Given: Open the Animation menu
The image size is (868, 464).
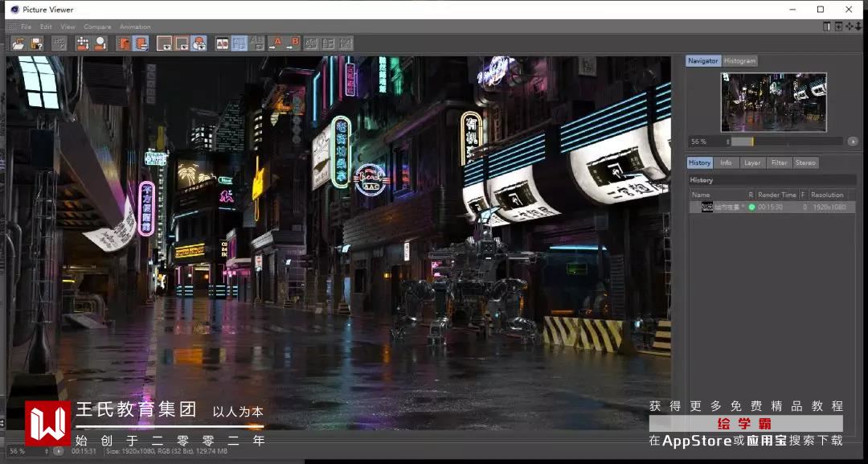Looking at the screenshot, I should (135, 27).
